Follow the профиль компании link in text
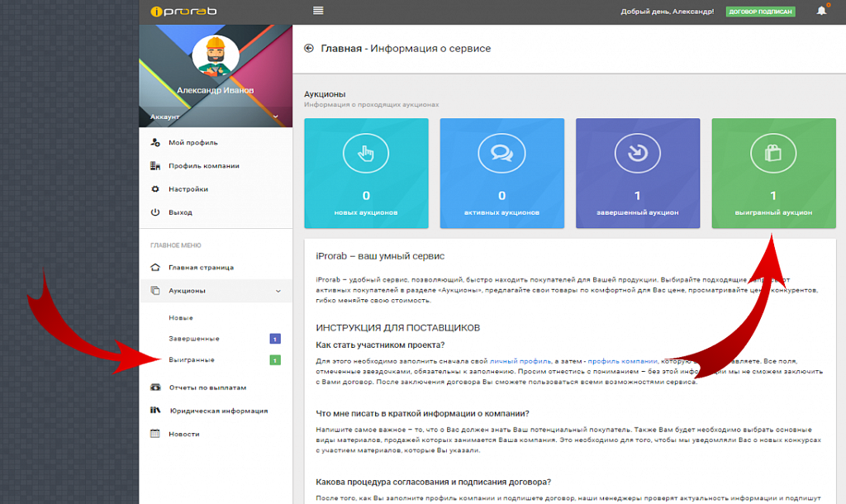This screenshot has width=846, height=504. 623,361
